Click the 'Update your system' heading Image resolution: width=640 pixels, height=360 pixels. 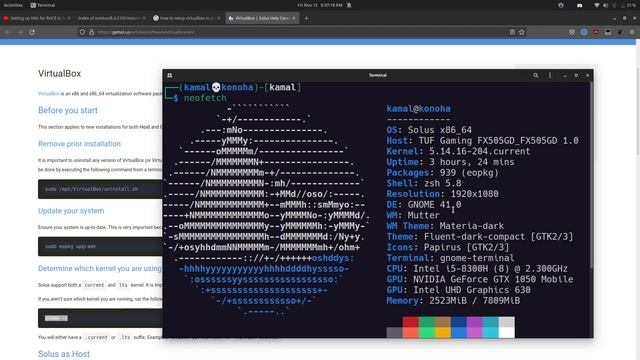pos(71,211)
